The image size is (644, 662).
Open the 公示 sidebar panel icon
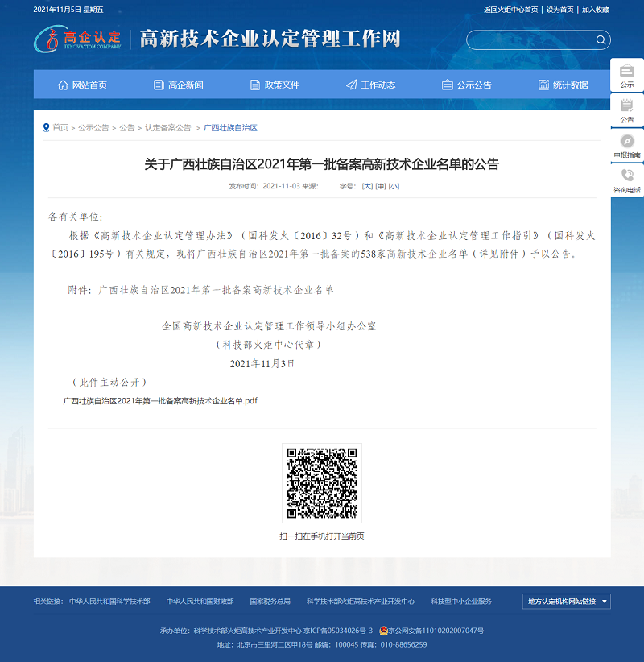click(x=629, y=72)
